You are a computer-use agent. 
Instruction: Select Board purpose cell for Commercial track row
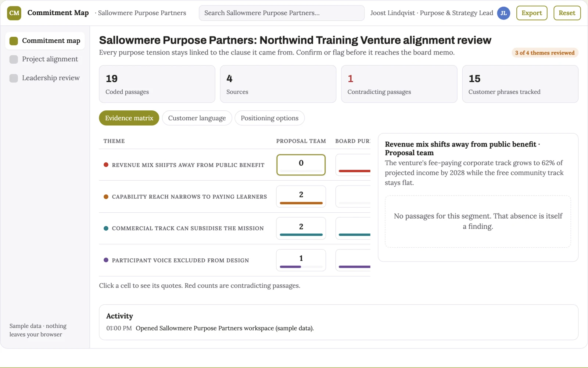tap(353, 229)
